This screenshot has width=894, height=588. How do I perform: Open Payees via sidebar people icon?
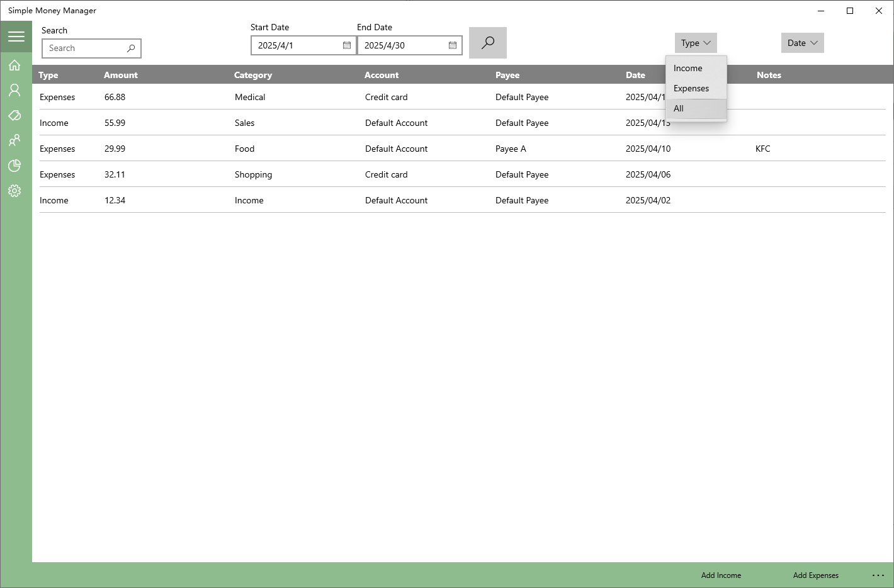click(x=14, y=140)
